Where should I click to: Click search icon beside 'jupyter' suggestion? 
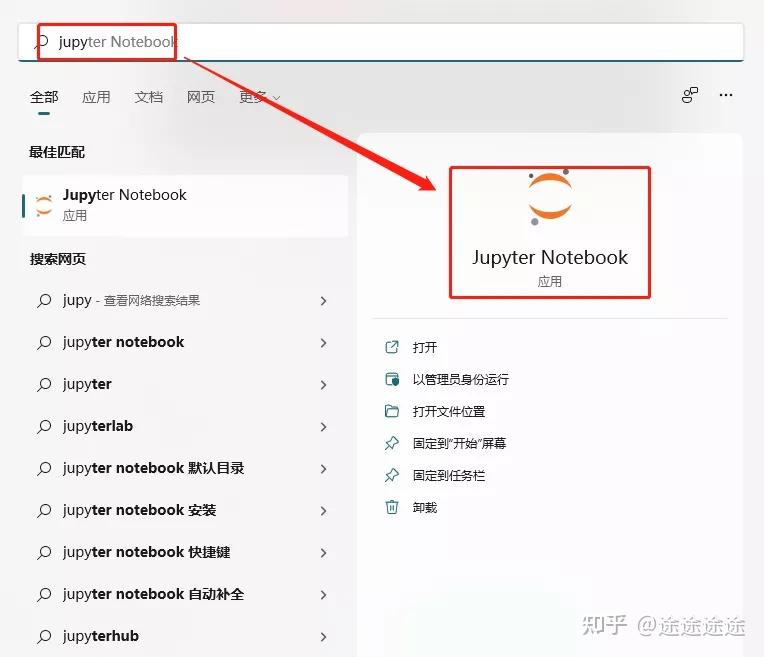pos(44,384)
